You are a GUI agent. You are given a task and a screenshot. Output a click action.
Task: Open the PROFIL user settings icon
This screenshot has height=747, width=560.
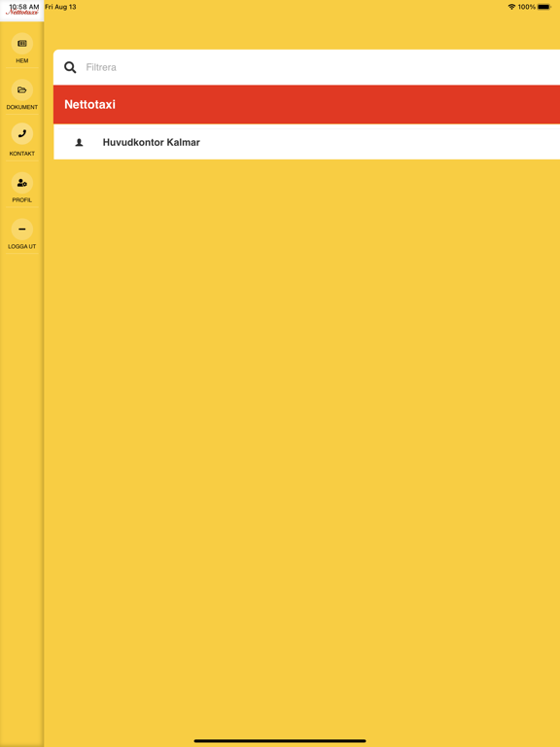(22, 183)
